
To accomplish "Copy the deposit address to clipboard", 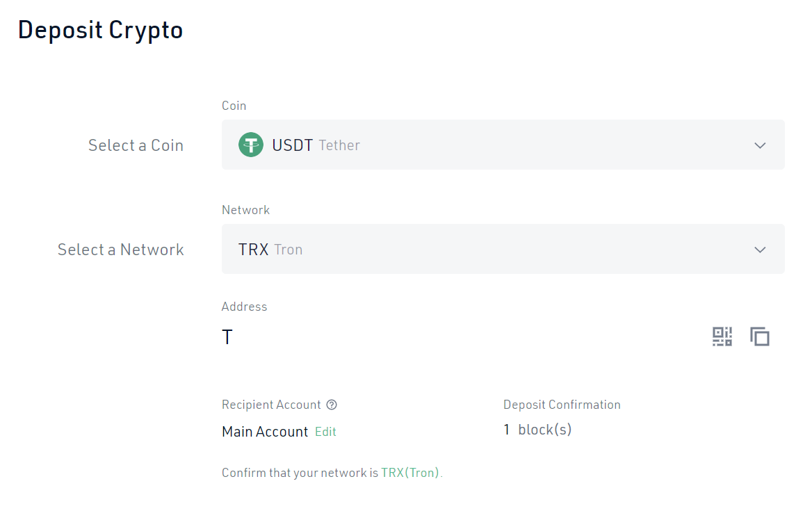I will tap(760, 337).
